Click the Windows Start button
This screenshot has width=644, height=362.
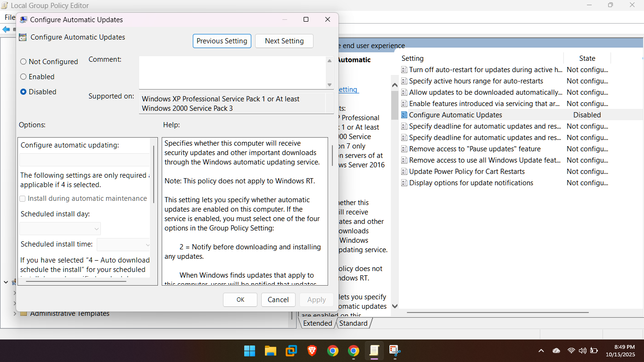click(x=249, y=351)
